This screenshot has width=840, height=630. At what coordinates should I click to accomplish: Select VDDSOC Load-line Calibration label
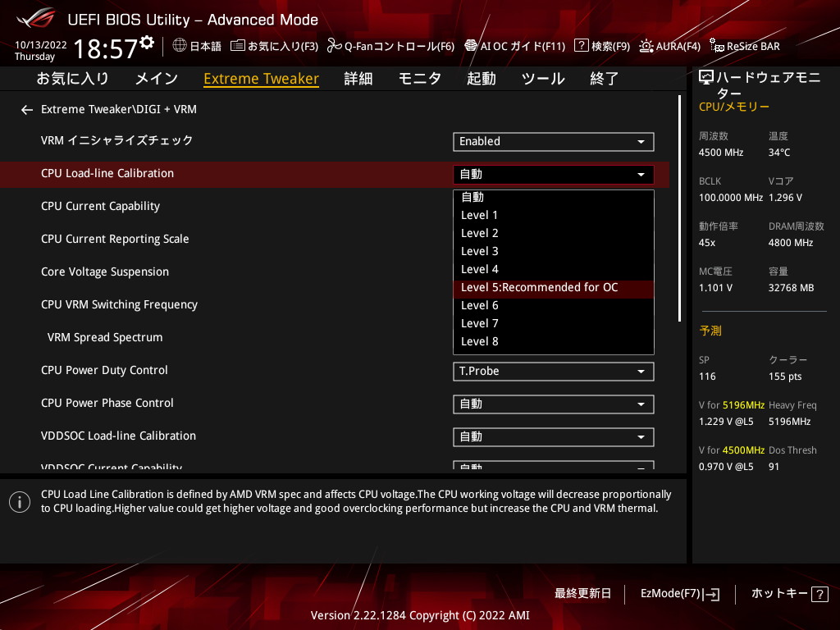118,436
